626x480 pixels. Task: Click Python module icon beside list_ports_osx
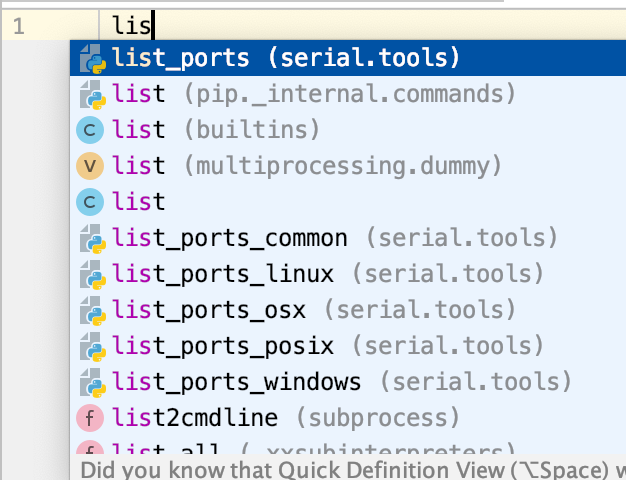pos(93,311)
